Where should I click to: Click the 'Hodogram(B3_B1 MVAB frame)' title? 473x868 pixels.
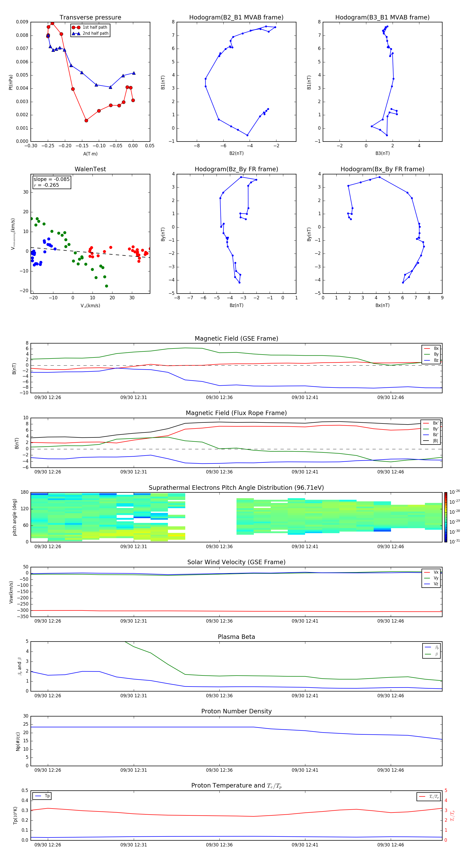(x=382, y=18)
